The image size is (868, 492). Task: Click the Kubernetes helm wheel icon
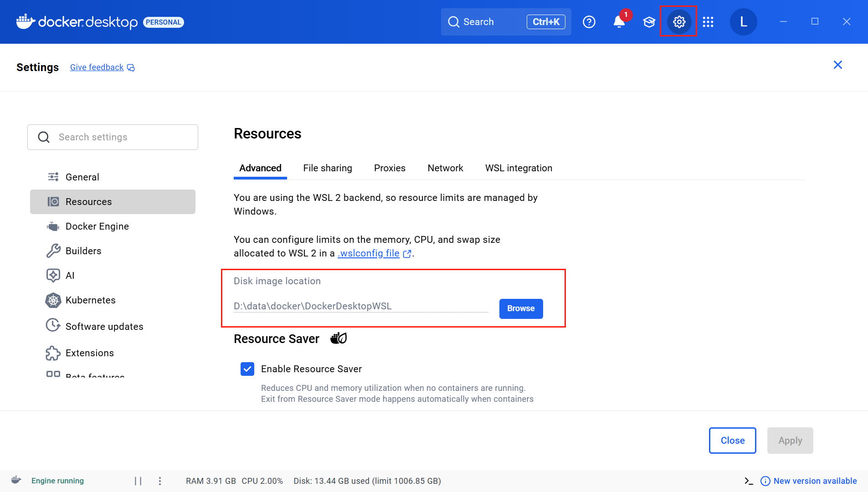click(x=53, y=300)
